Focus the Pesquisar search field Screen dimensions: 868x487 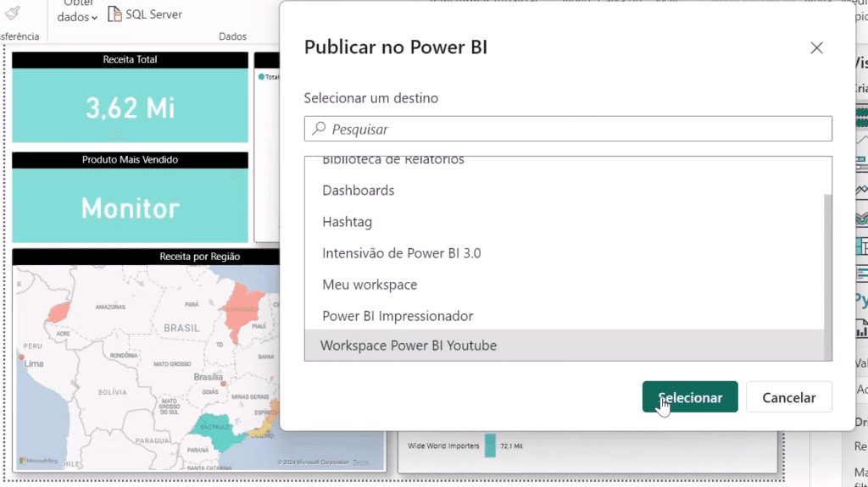pos(568,129)
